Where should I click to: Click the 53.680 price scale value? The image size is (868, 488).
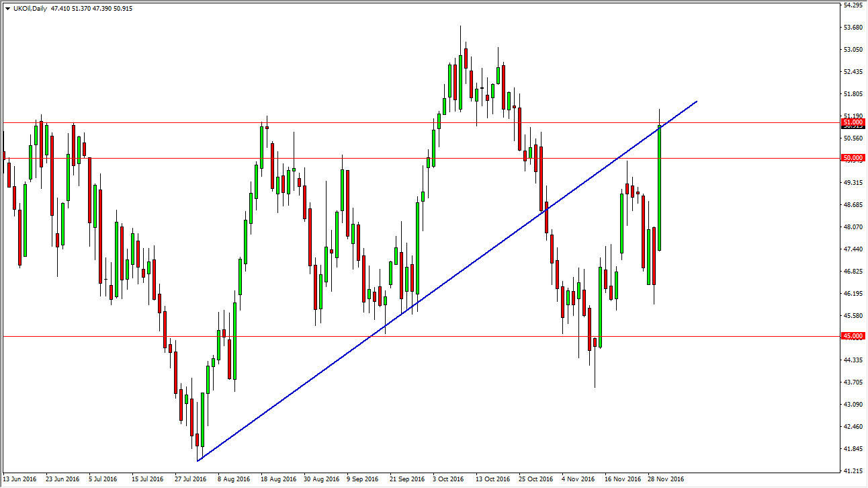click(853, 28)
